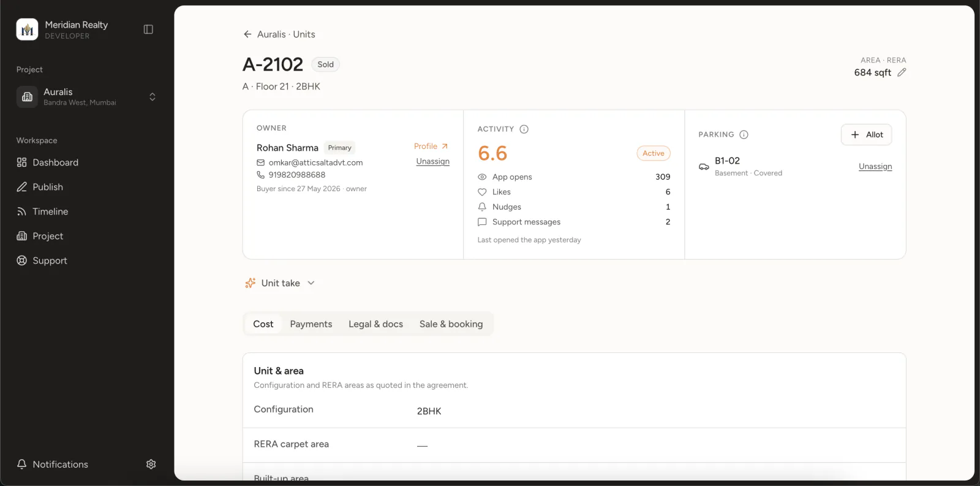Unassign parking slot B1-02

pyautogui.click(x=875, y=167)
